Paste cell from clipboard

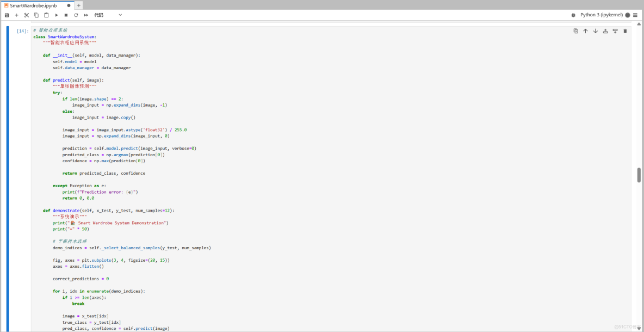tap(46, 15)
